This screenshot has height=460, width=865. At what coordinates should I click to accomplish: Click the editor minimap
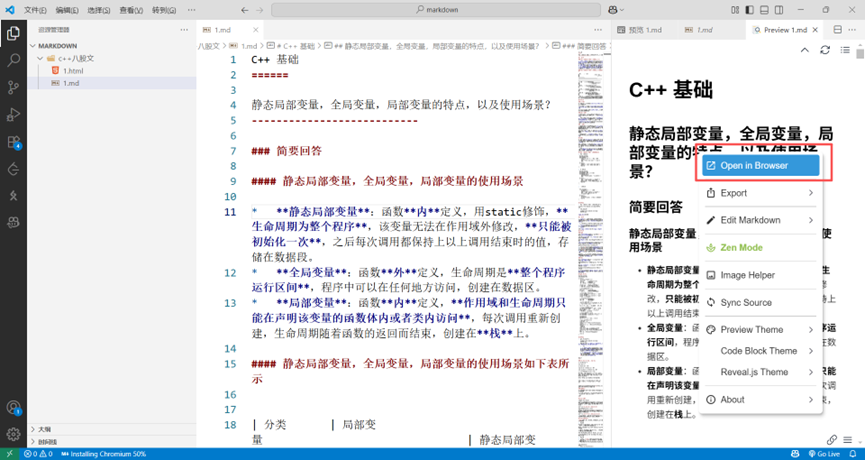(x=593, y=248)
